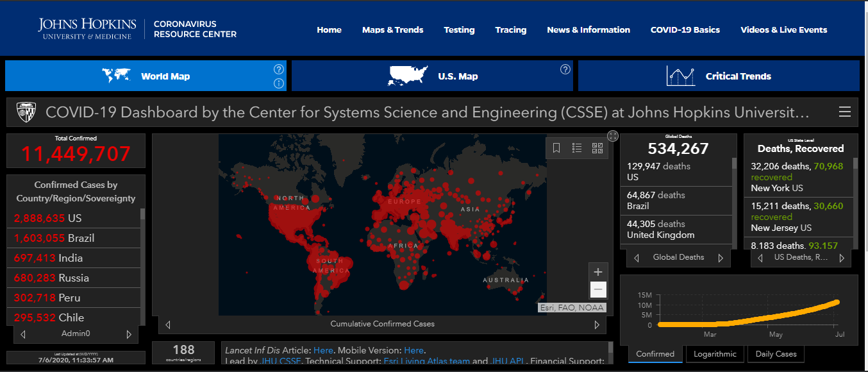Open the Home menu item

coord(329,30)
